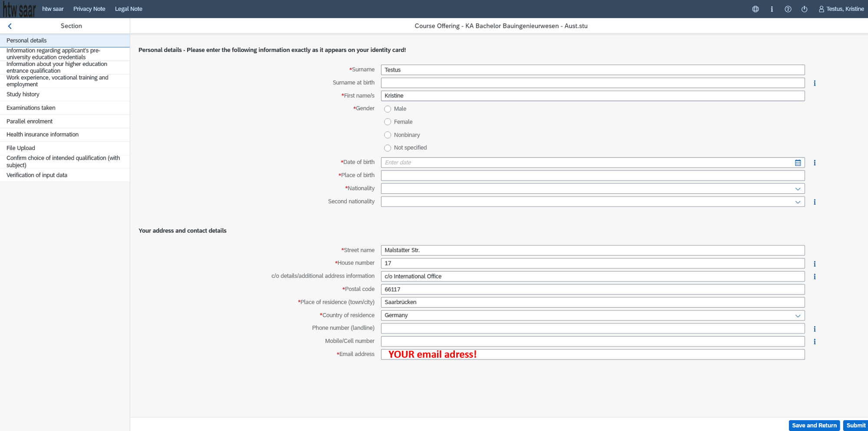The image size is (868, 431).
Task: Click the Save and Return button
Action: (x=814, y=425)
